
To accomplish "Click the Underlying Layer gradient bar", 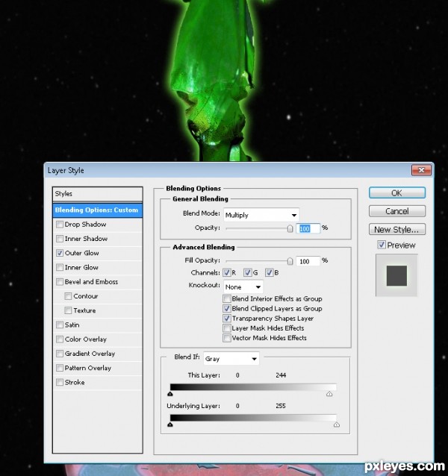I will click(253, 418).
